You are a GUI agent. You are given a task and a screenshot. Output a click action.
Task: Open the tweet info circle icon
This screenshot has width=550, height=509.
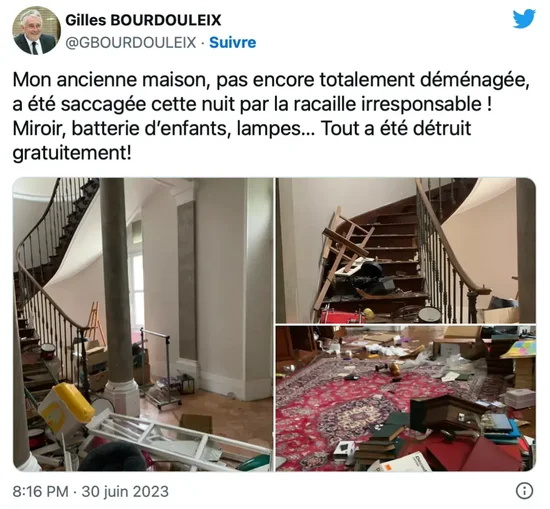pyautogui.click(x=525, y=490)
